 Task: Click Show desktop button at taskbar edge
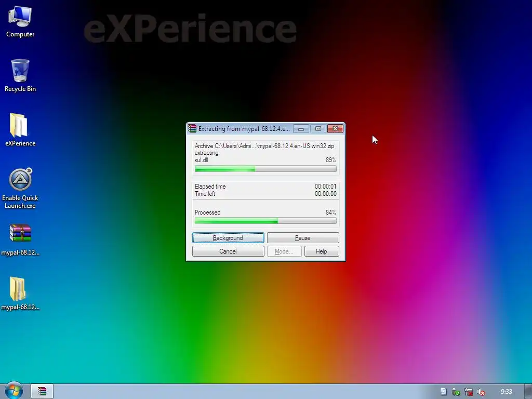pyautogui.click(x=528, y=391)
